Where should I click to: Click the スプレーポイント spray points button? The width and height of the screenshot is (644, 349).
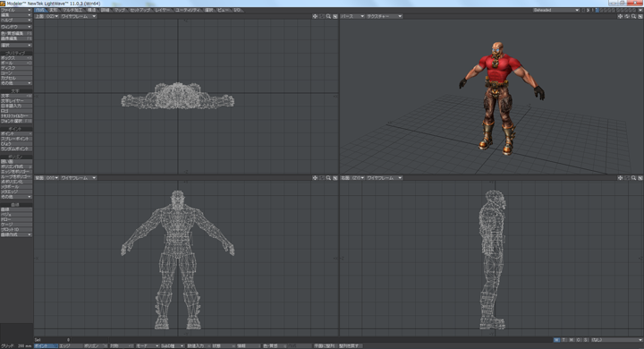pyautogui.click(x=16, y=139)
